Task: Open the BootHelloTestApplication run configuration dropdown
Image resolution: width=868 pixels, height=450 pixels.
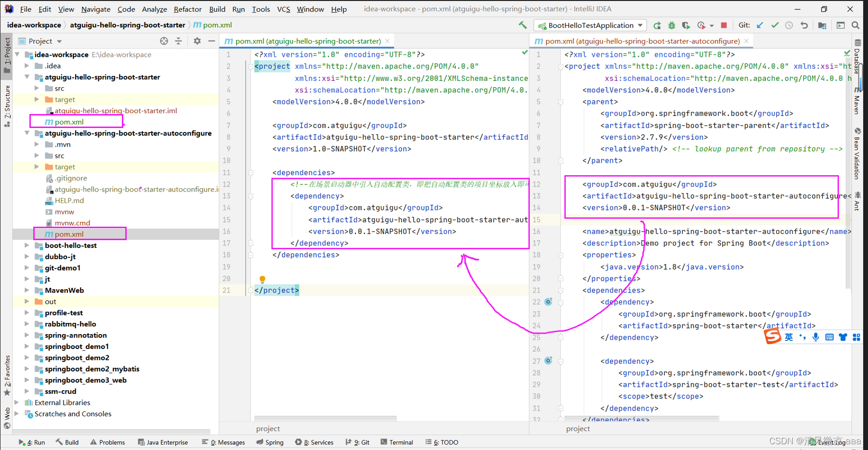Action: coord(590,26)
